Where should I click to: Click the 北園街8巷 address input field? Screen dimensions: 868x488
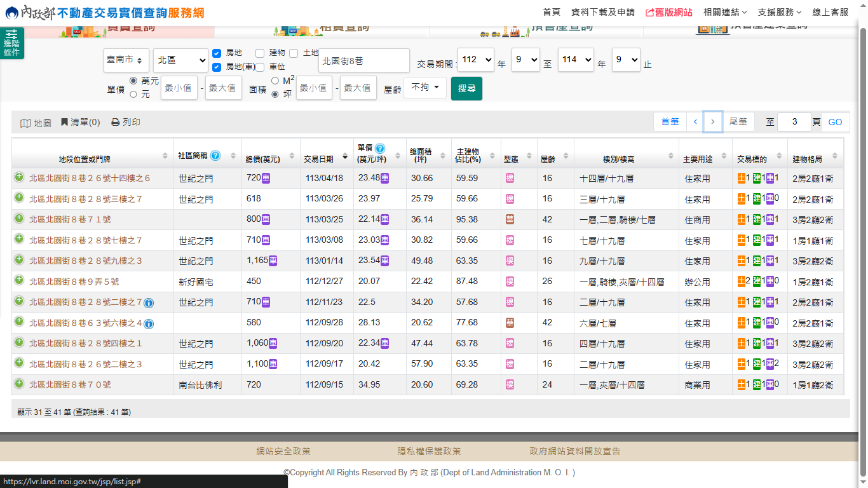[x=363, y=61]
